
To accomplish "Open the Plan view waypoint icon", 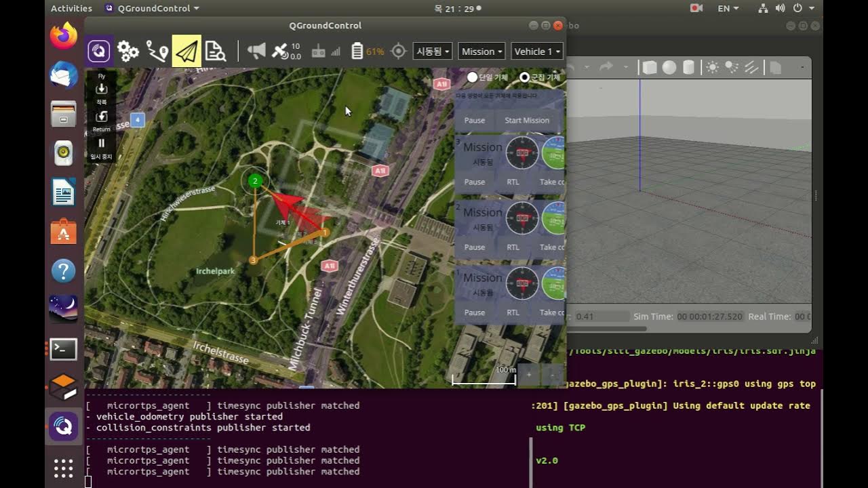I will point(157,51).
